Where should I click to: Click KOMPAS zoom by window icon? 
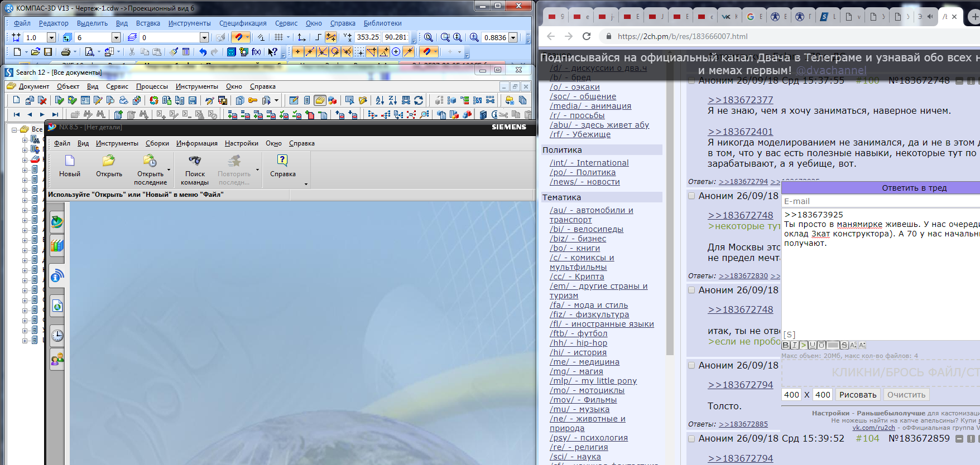pyautogui.click(x=445, y=37)
